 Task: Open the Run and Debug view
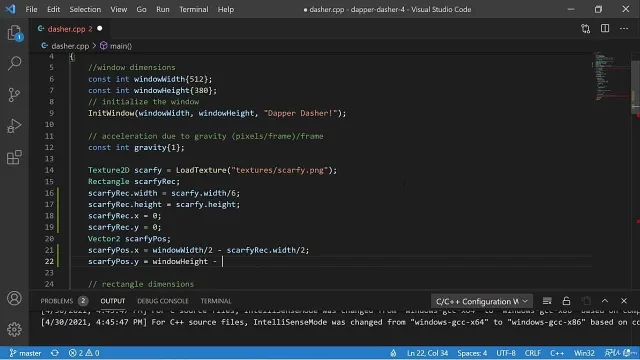[14, 126]
